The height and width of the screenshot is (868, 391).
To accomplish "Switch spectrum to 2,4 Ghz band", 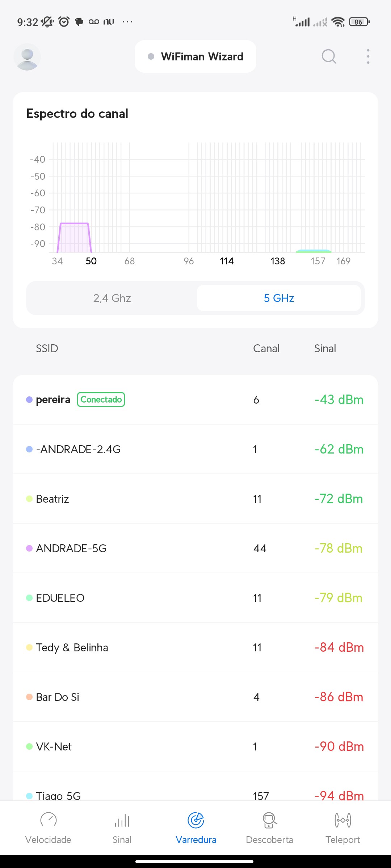I will tap(112, 298).
